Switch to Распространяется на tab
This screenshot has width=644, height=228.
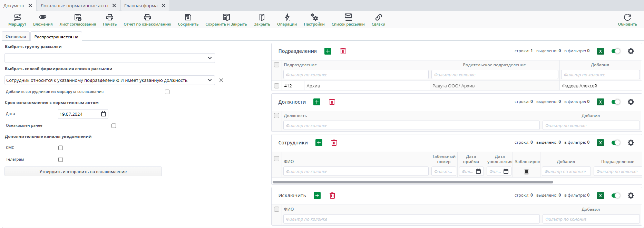click(56, 37)
